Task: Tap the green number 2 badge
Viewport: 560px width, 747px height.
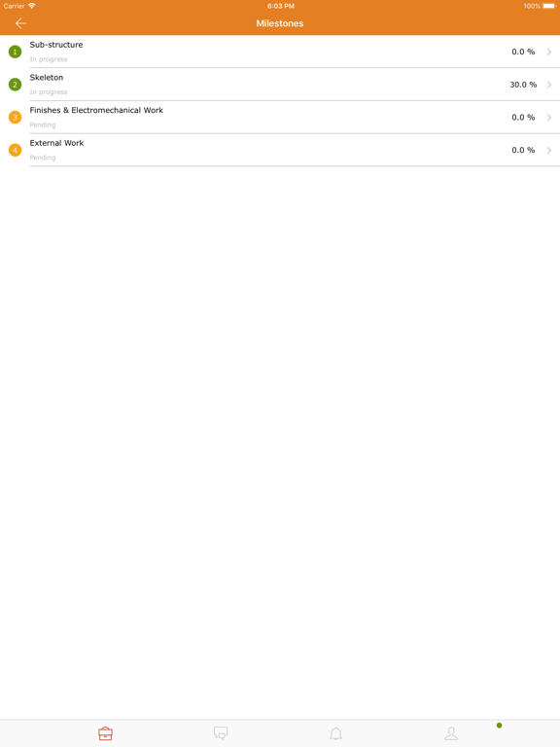Action: pos(16,85)
